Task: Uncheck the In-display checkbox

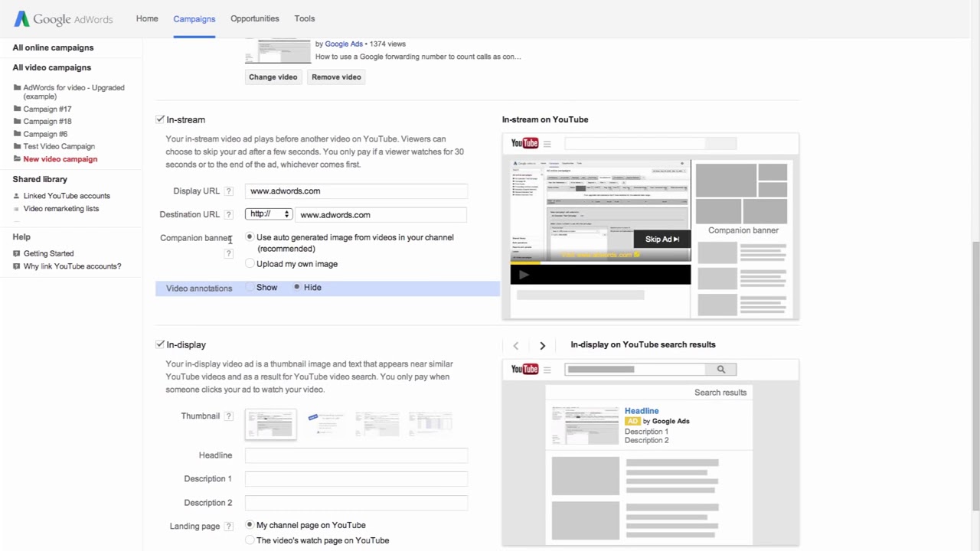Action: point(160,344)
